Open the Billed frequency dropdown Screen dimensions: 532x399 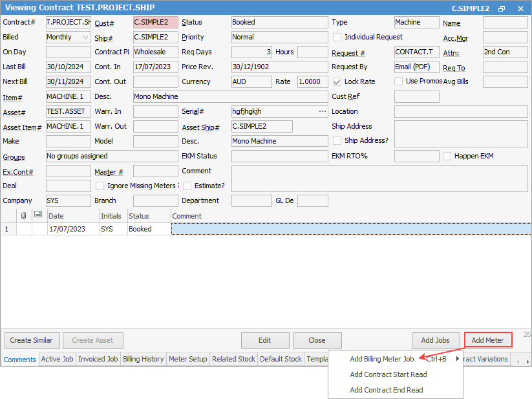tap(86, 38)
